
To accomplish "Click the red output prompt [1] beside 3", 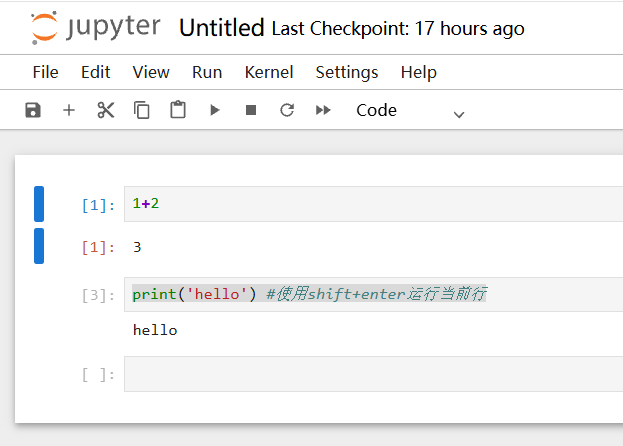I will 99,247.
